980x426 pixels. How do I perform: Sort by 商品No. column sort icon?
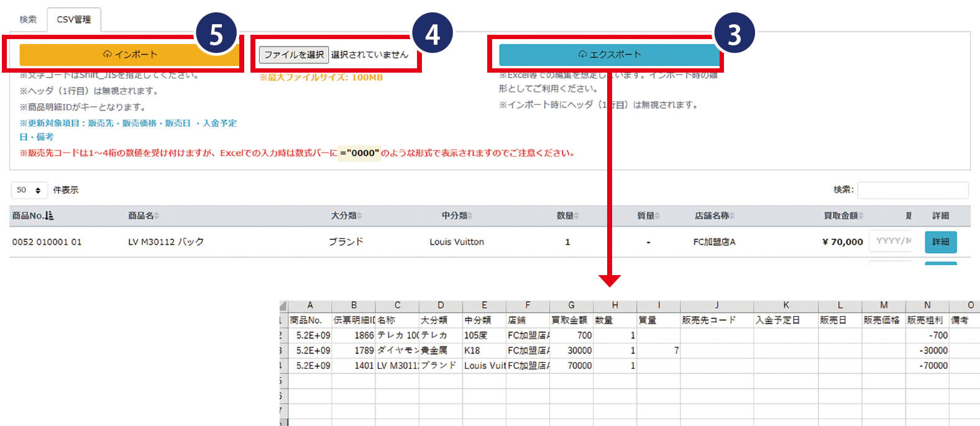(50, 215)
